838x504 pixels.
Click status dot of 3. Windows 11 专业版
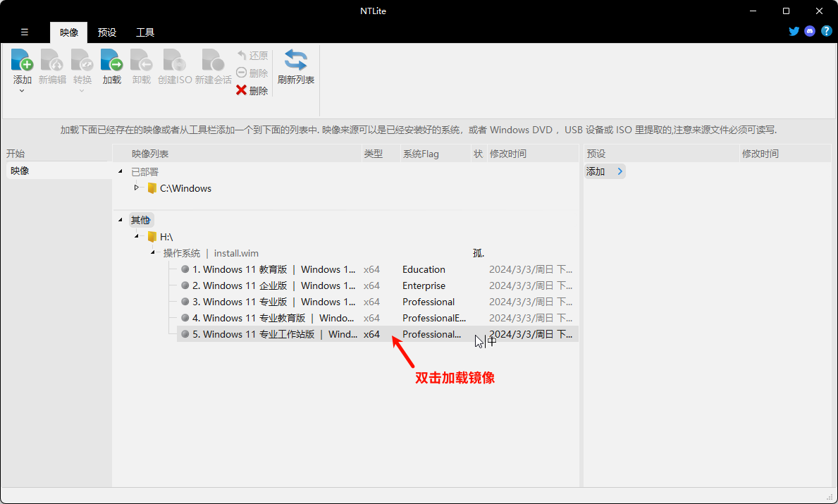click(x=185, y=302)
